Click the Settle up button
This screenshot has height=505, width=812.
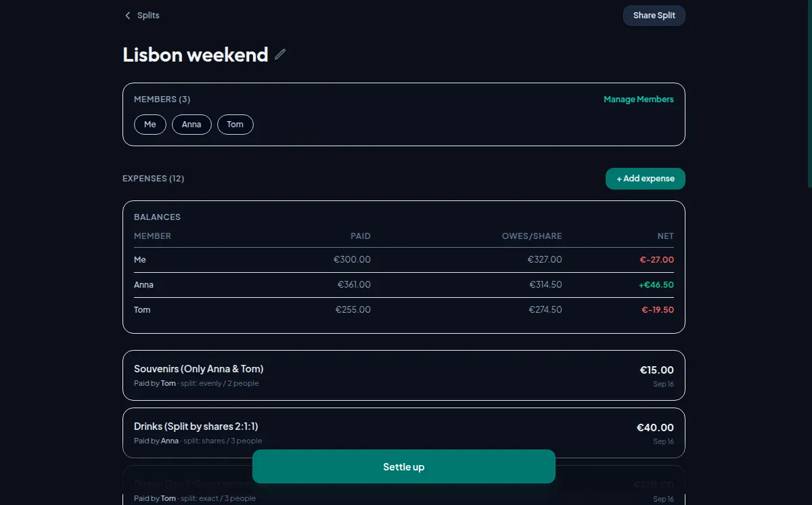coord(404,466)
